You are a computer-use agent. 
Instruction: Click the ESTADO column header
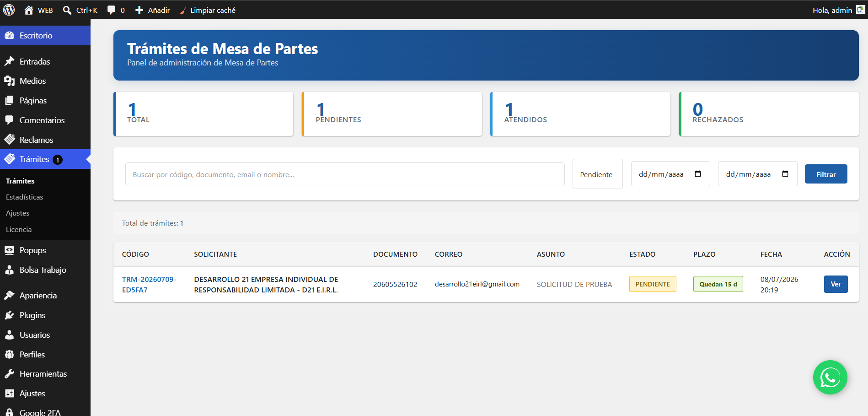(642, 254)
